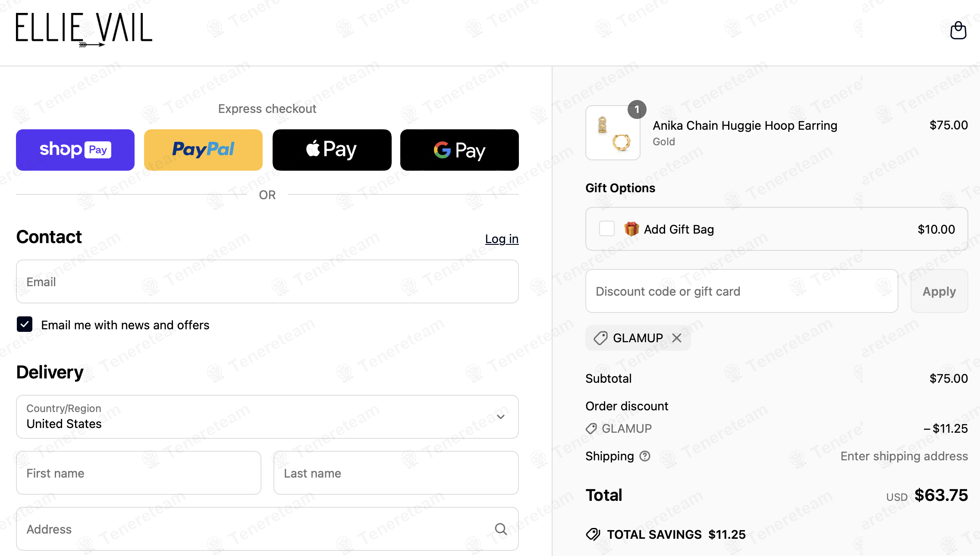Open the Log in link
The height and width of the screenshot is (556, 980).
(502, 239)
